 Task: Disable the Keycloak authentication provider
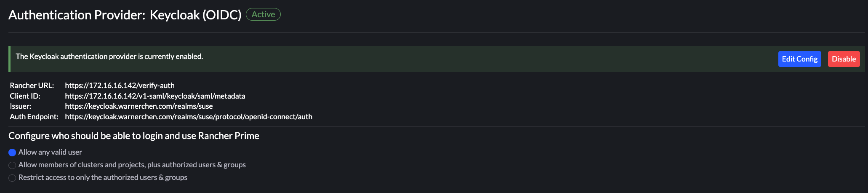[x=844, y=59]
